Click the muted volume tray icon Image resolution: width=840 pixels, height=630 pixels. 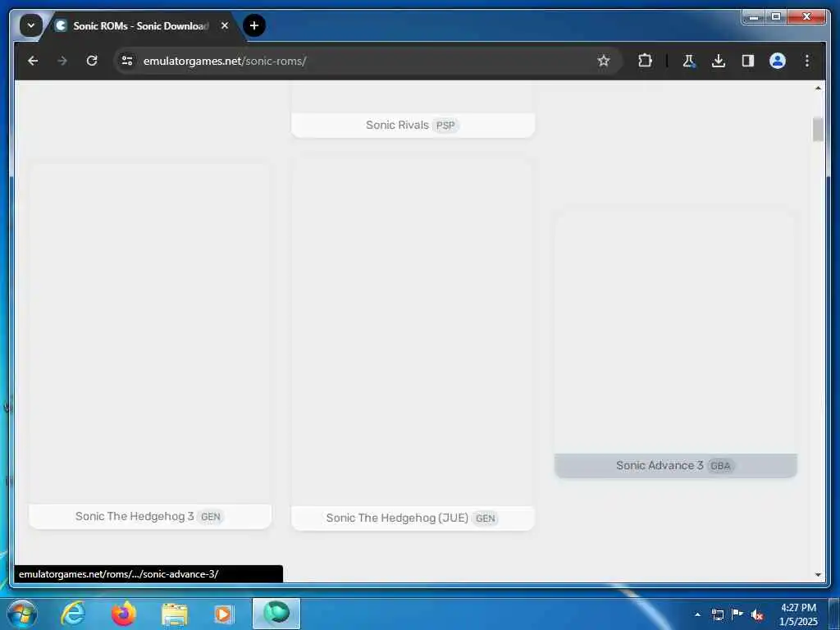[x=757, y=615]
